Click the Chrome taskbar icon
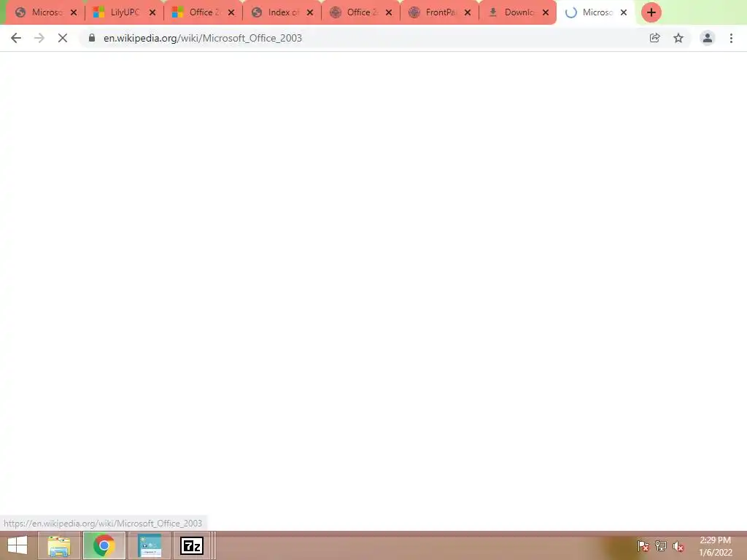The image size is (747, 560). [104, 545]
